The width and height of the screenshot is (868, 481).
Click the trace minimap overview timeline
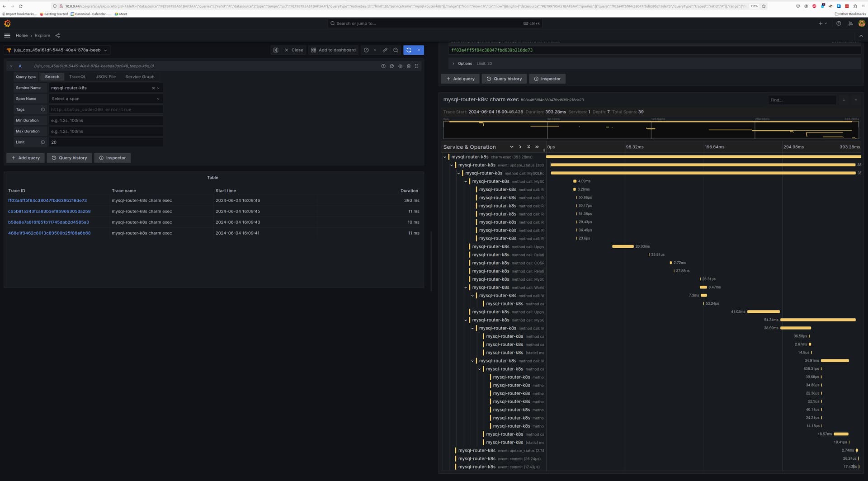click(651, 130)
